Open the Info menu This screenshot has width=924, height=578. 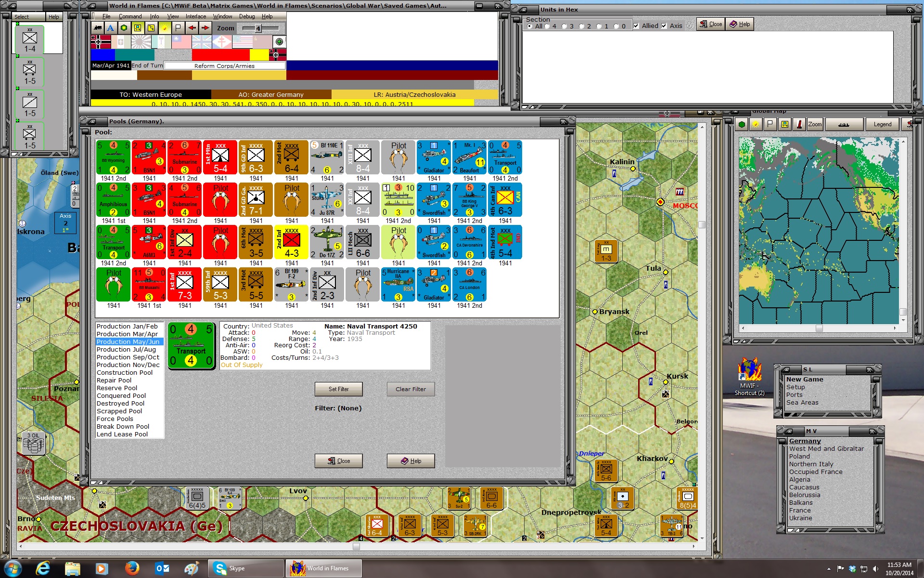pyautogui.click(x=154, y=16)
